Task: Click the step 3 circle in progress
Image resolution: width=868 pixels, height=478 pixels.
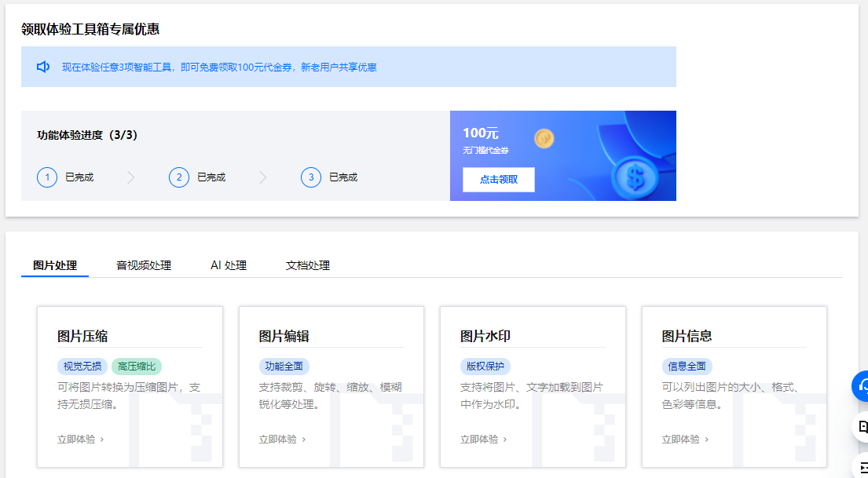Action: (311, 177)
